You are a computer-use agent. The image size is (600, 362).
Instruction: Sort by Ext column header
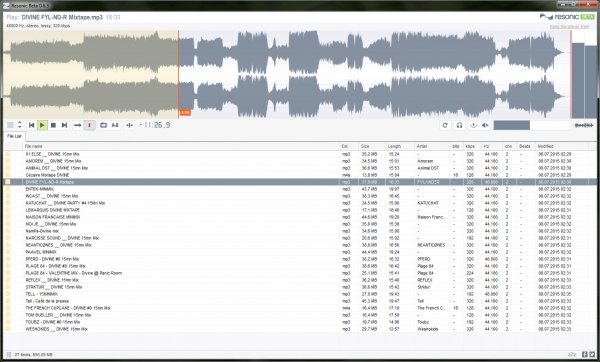pyautogui.click(x=349, y=146)
